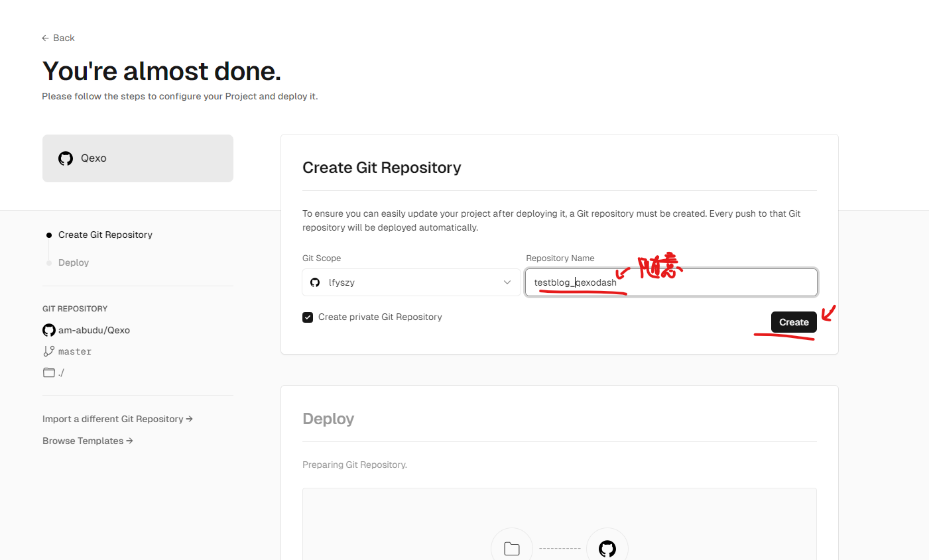The width and height of the screenshot is (929, 560).
Task: Click the You're almost done. heading
Action: coord(162,71)
